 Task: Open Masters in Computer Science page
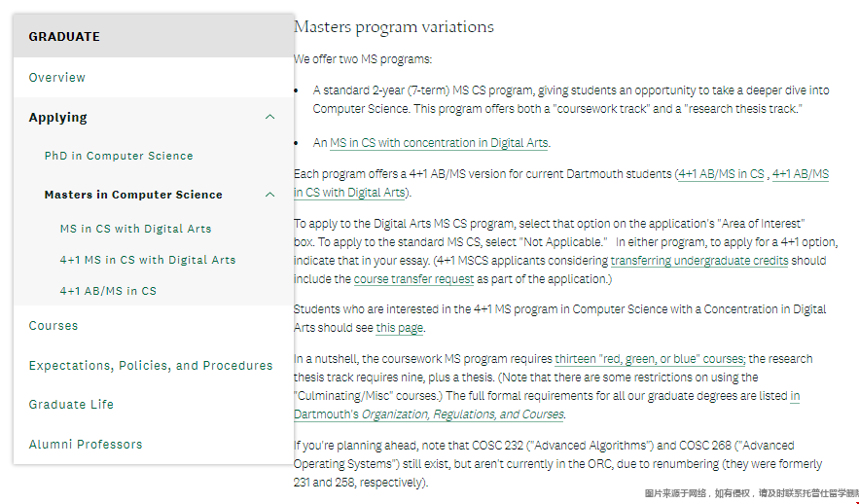[133, 195]
